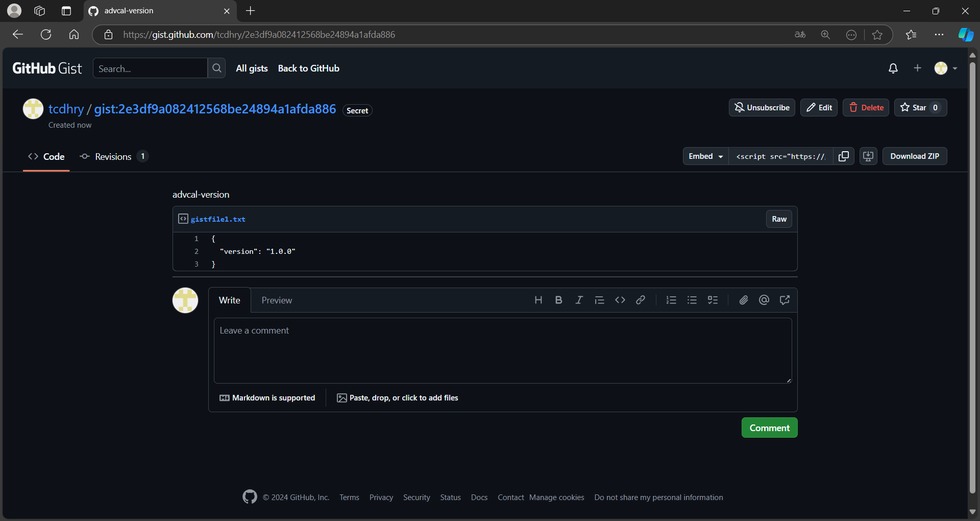This screenshot has width=980, height=521.
Task: Open the browser home page
Action: (x=74, y=35)
